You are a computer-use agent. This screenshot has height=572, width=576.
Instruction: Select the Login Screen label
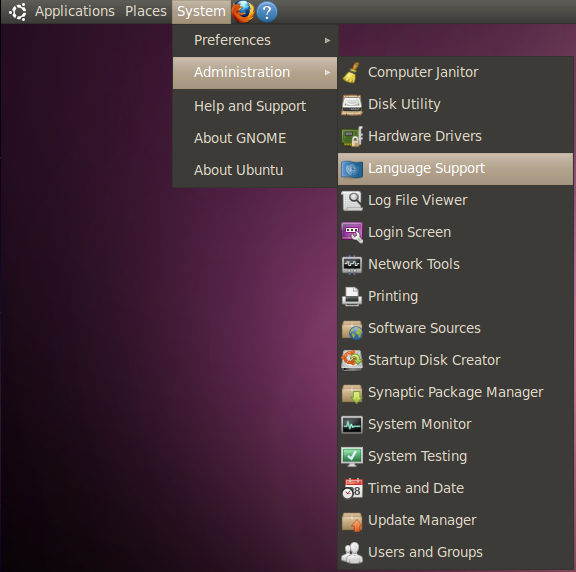point(409,233)
